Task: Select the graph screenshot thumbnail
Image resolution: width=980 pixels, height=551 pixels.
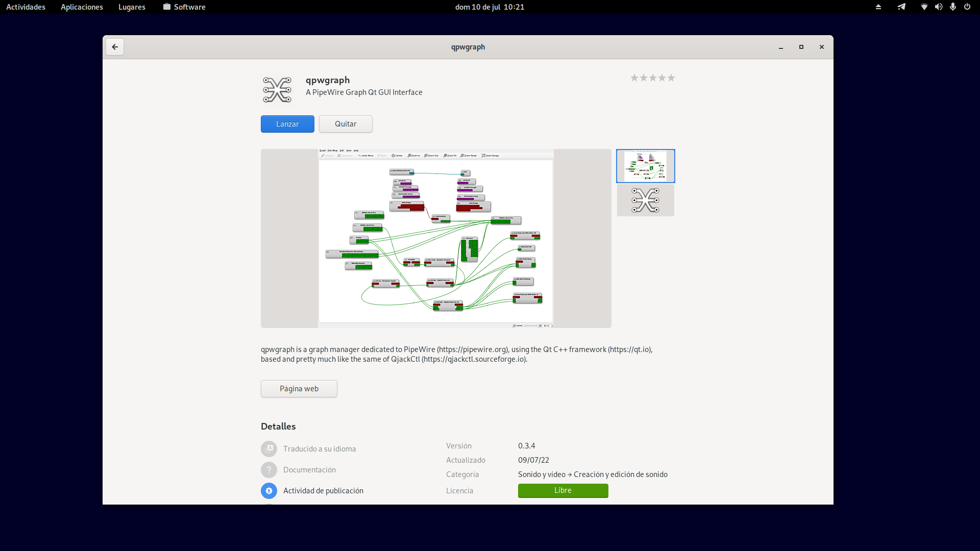Action: click(645, 166)
